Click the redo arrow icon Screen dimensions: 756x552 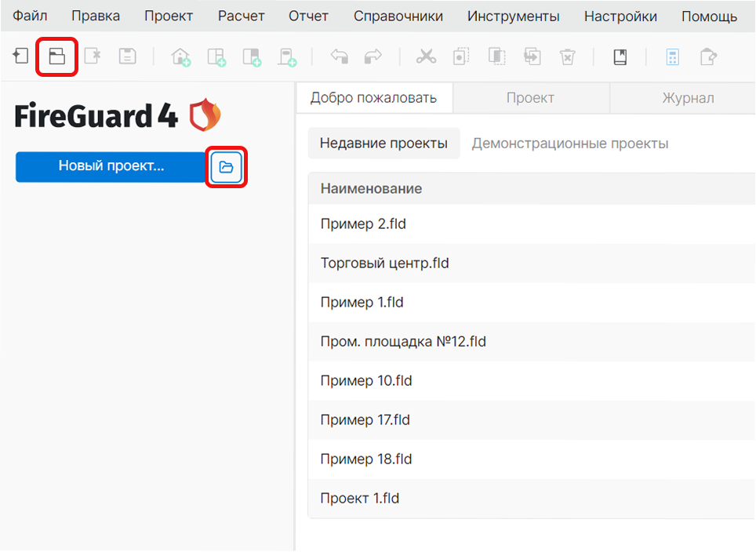point(373,56)
